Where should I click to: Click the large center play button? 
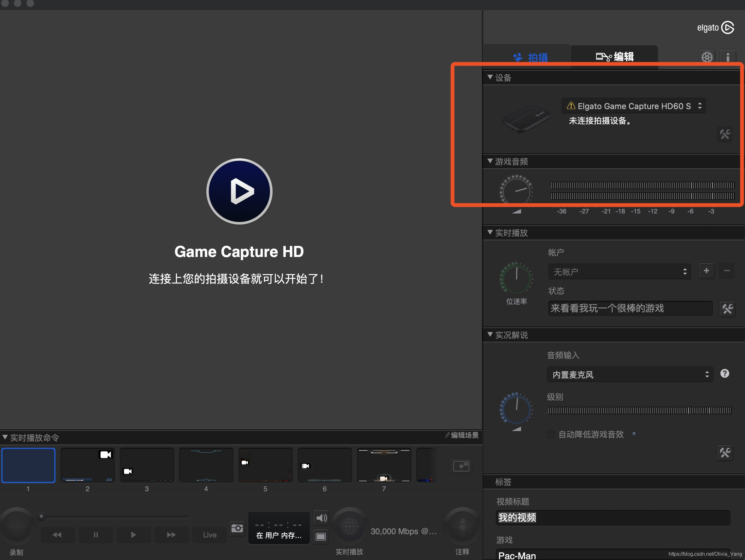pyautogui.click(x=239, y=191)
